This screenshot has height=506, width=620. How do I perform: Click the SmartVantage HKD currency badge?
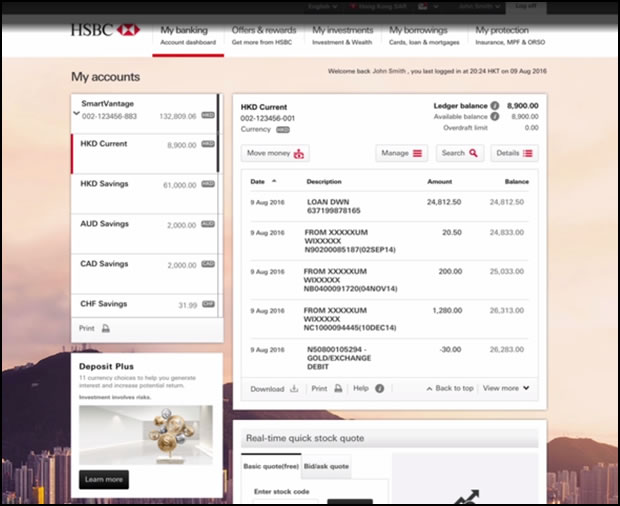pyautogui.click(x=208, y=115)
